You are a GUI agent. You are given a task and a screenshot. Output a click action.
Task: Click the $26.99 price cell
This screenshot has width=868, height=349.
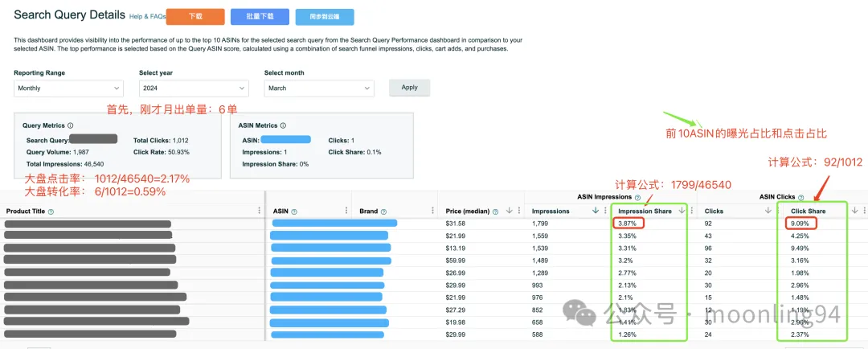(x=455, y=273)
